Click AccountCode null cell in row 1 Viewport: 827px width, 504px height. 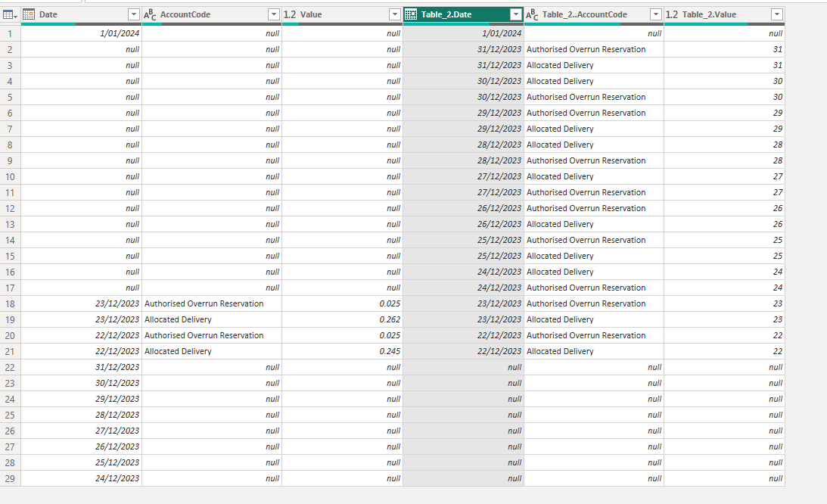[212, 33]
